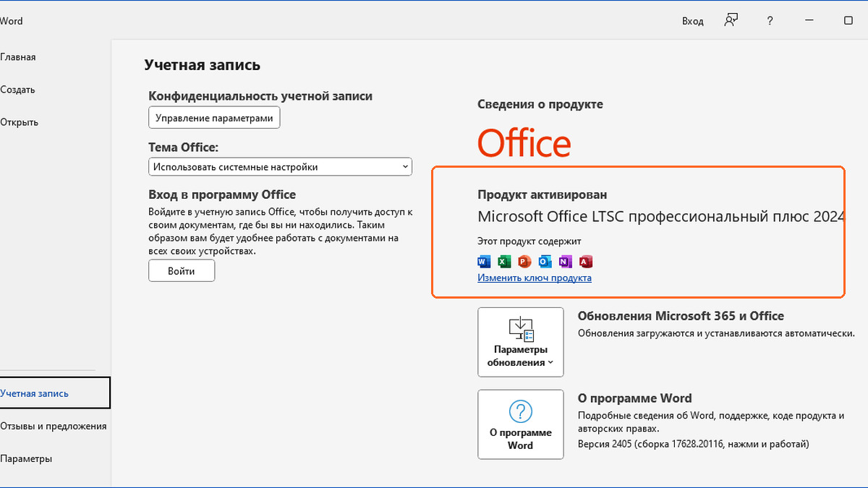Click the large Office logo
The width and height of the screenshot is (868, 488).
click(524, 143)
